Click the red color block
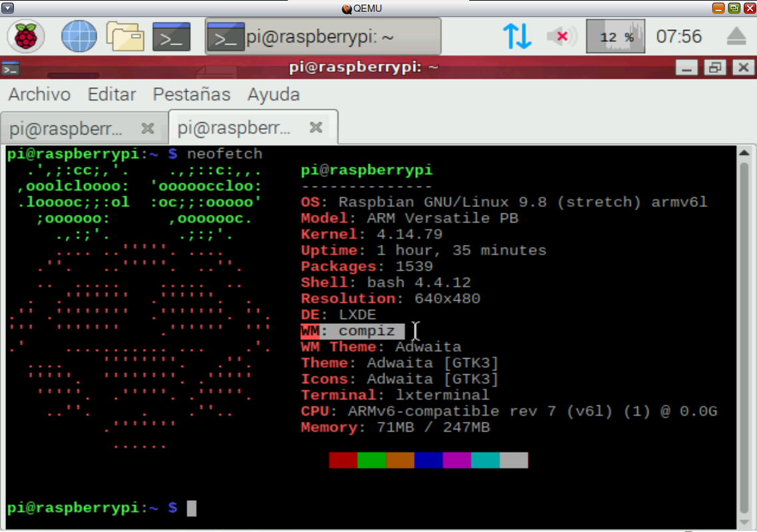Image resolution: width=757 pixels, height=532 pixels. 343,460
